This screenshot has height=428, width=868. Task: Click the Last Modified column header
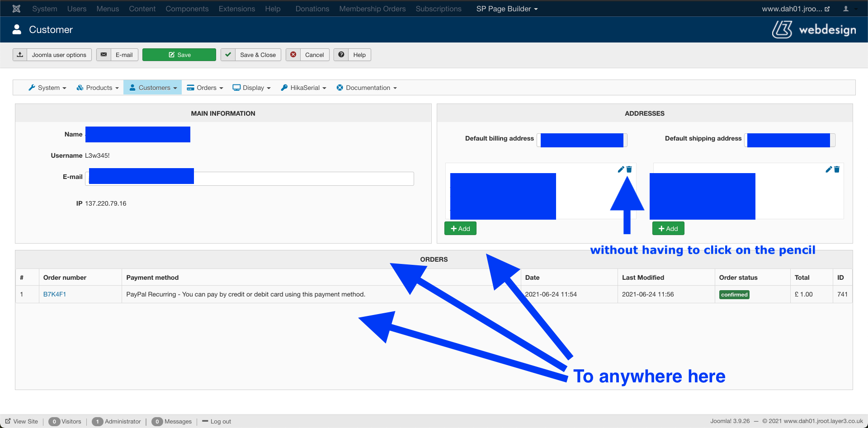pyautogui.click(x=643, y=277)
